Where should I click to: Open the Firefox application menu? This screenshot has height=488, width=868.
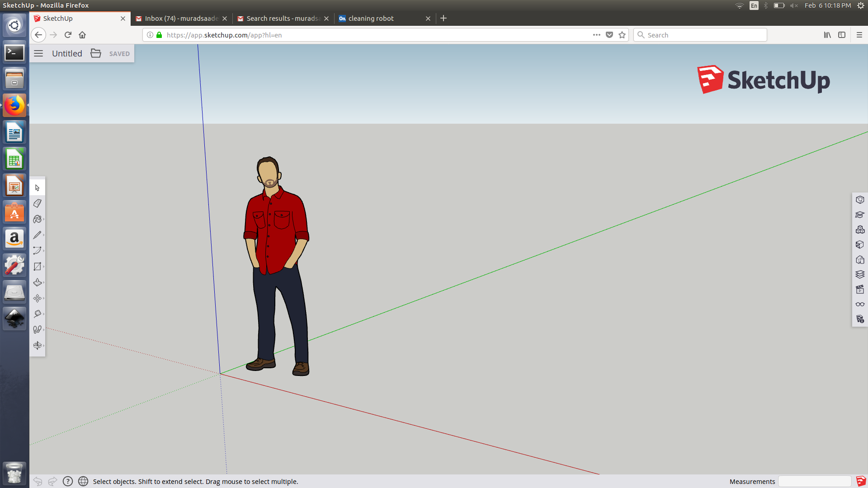point(859,35)
